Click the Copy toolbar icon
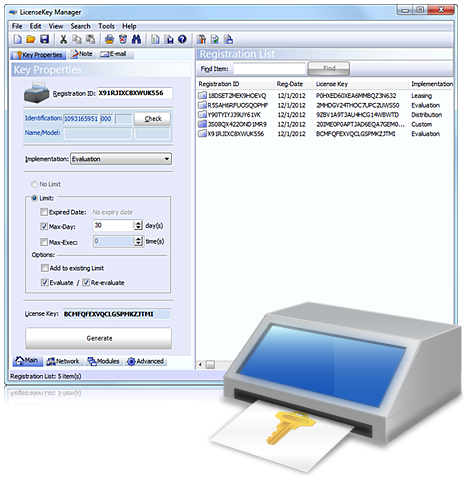 click(x=77, y=39)
